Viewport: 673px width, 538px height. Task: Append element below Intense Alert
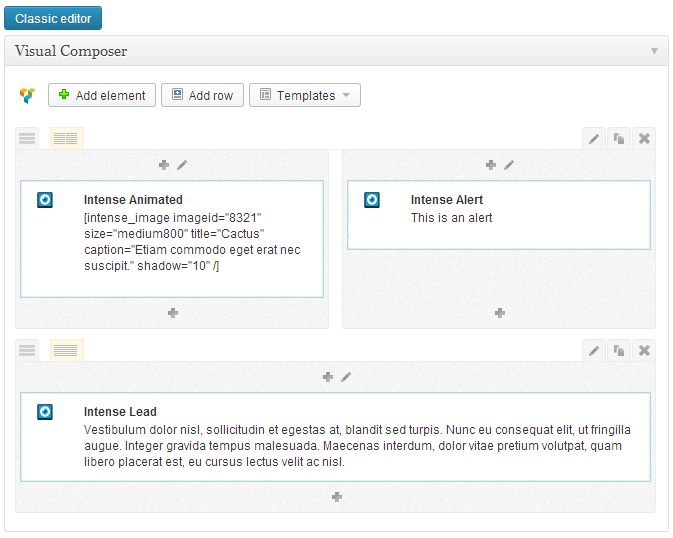coord(499,313)
